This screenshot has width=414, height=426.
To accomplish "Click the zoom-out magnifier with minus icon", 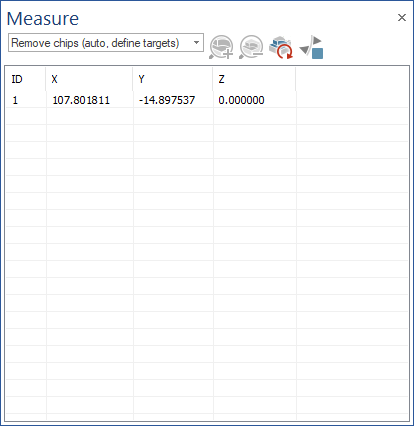I will (x=251, y=47).
